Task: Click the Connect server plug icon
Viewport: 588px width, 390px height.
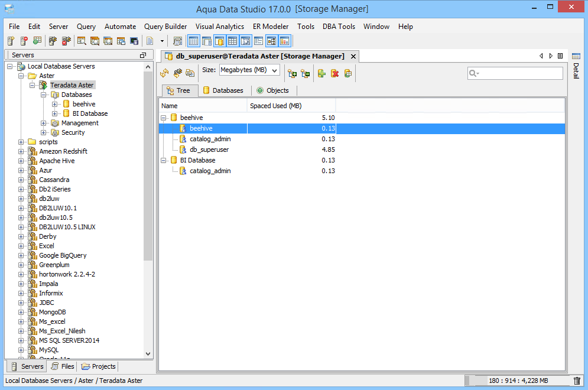Action: tap(53, 41)
